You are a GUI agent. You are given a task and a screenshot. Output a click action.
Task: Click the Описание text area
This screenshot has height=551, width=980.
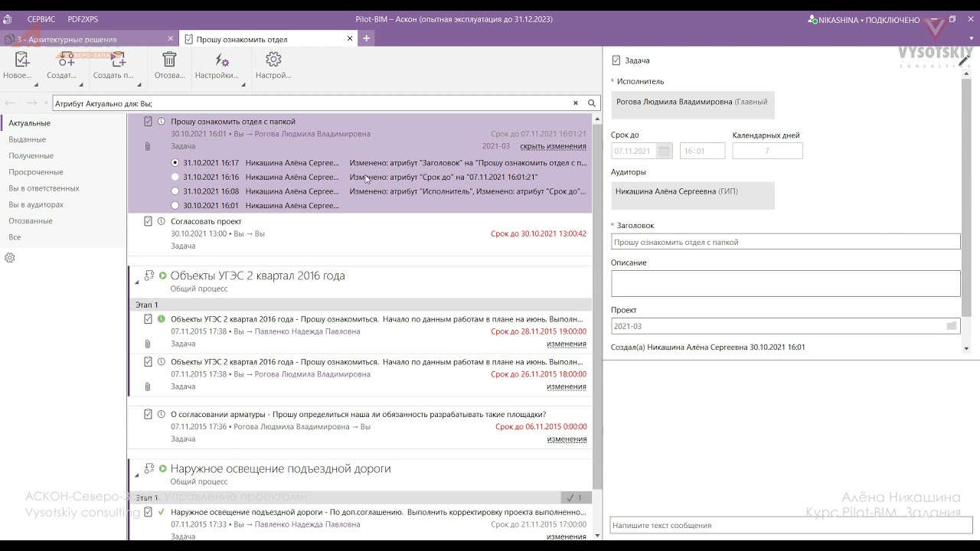coord(786,283)
